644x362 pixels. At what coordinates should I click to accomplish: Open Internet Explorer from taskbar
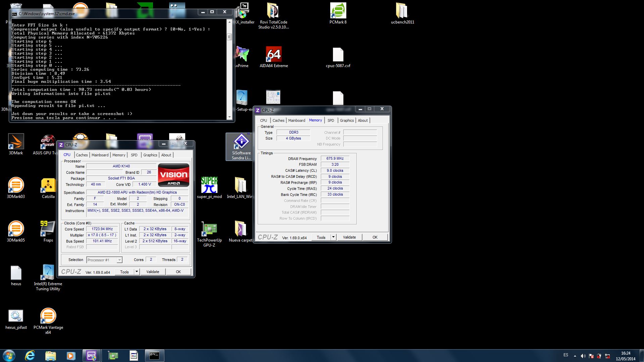[x=30, y=356]
